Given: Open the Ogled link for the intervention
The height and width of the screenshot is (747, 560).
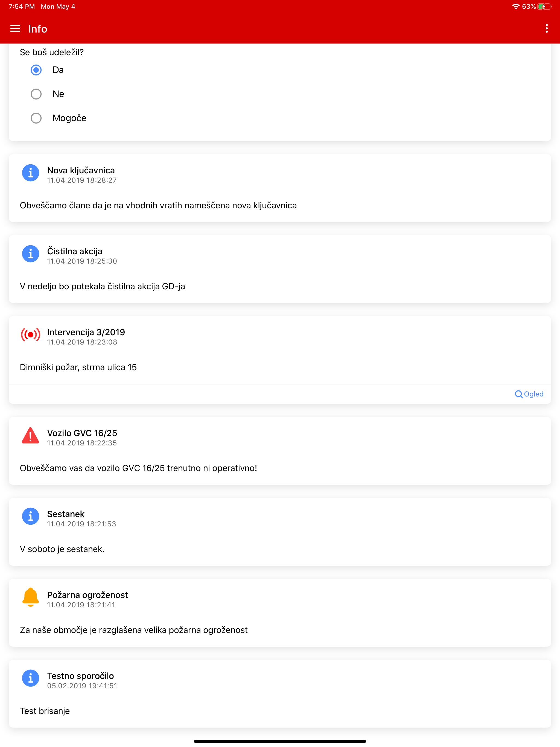Looking at the screenshot, I should pos(529,394).
